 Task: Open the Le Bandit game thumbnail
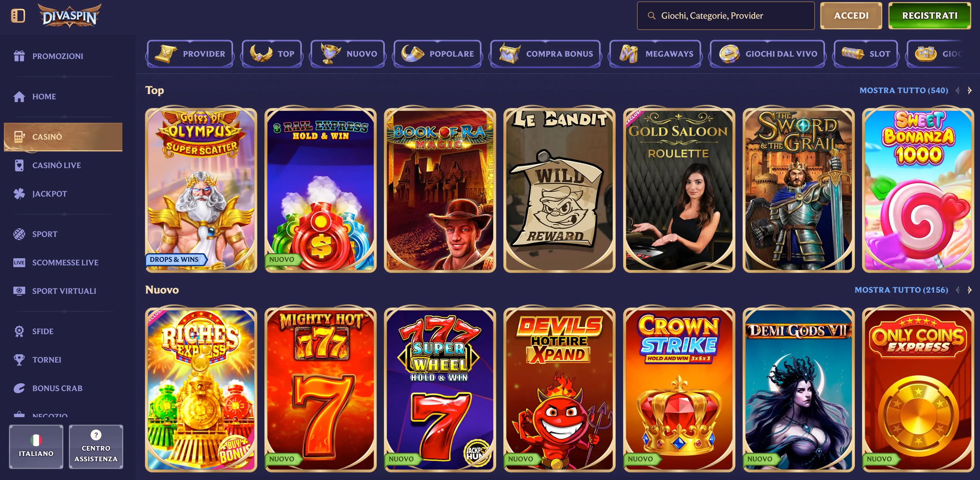[x=559, y=190]
